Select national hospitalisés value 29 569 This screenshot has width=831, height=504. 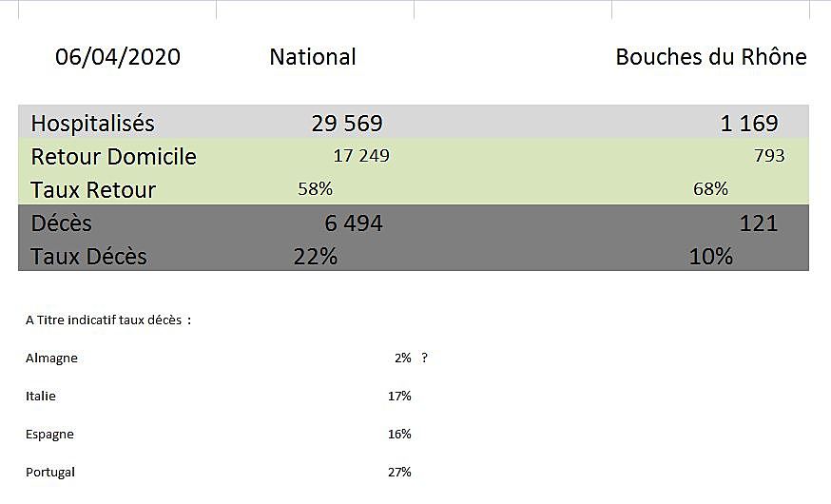(x=347, y=123)
